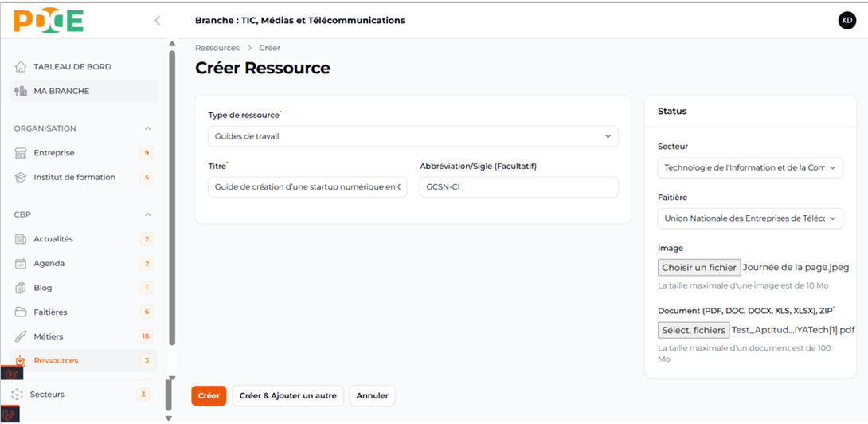Viewport: 868px width, 424px height.
Task: Open Secteurs in sidebar
Action: 82,395
